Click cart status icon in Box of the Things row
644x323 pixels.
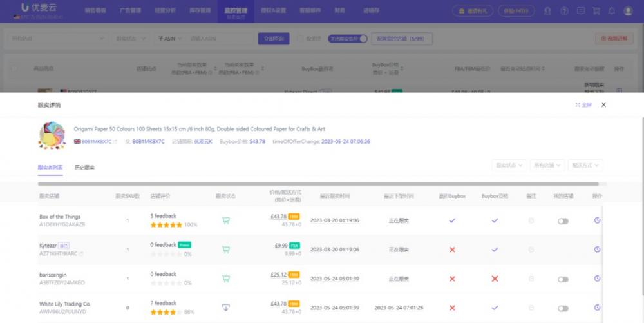click(225, 220)
